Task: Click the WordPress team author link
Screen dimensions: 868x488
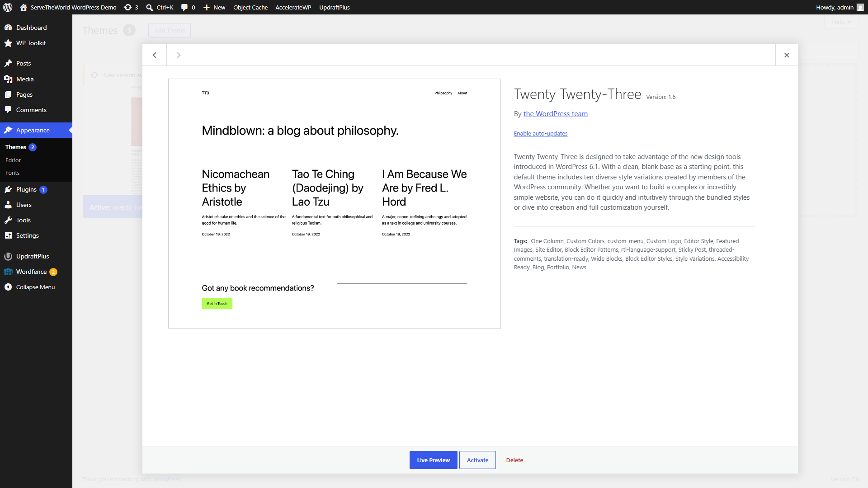Action: pos(556,113)
